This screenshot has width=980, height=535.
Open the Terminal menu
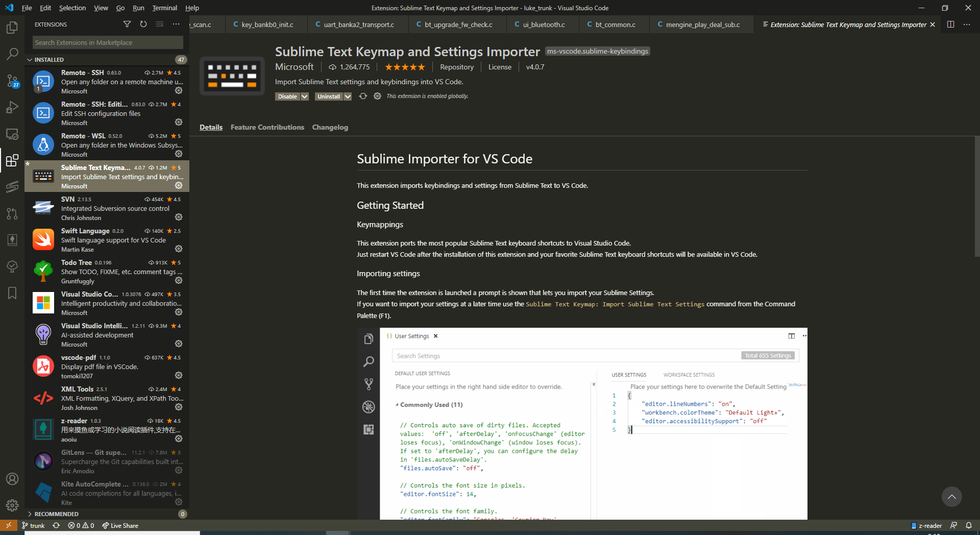click(164, 8)
